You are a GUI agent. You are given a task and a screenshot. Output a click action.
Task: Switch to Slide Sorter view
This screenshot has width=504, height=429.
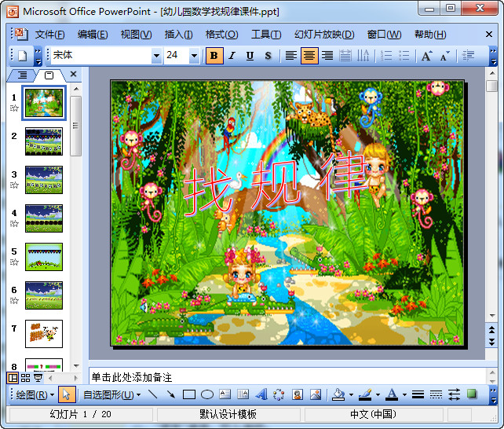[x=25, y=378]
